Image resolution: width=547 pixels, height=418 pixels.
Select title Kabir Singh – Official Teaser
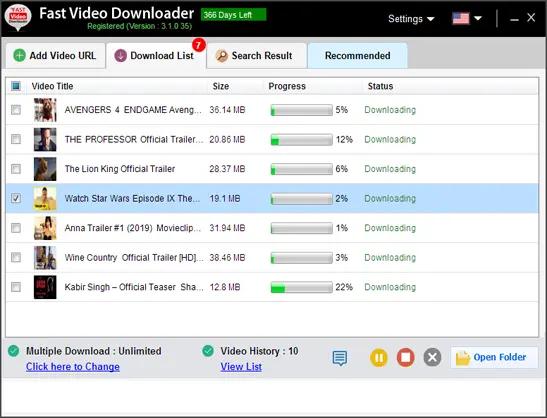tap(134, 287)
